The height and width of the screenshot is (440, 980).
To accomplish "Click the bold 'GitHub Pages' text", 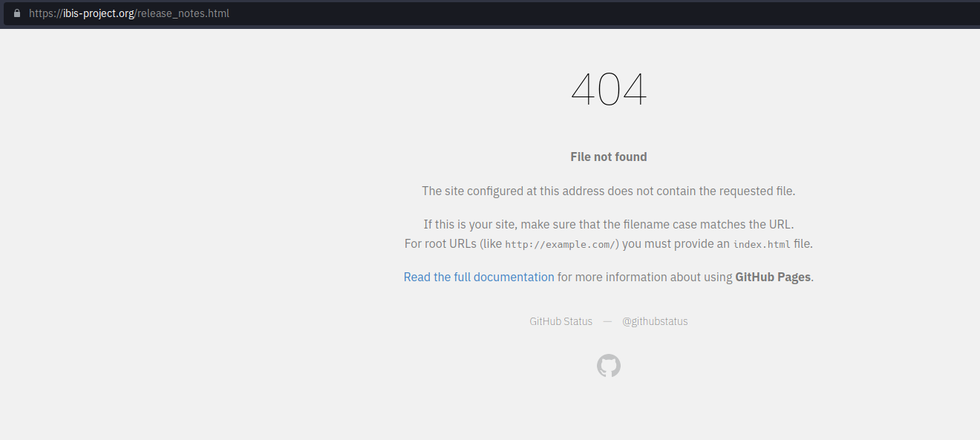I will 773,277.
